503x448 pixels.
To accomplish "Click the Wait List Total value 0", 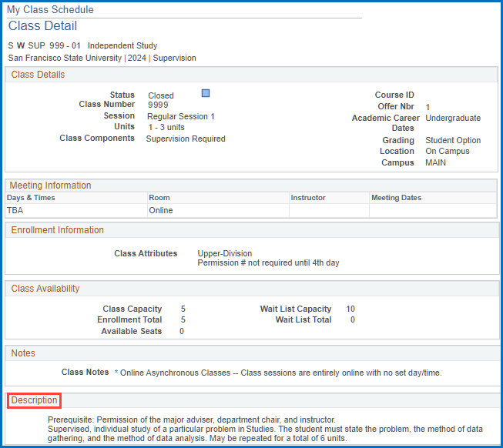I will 353,319.
